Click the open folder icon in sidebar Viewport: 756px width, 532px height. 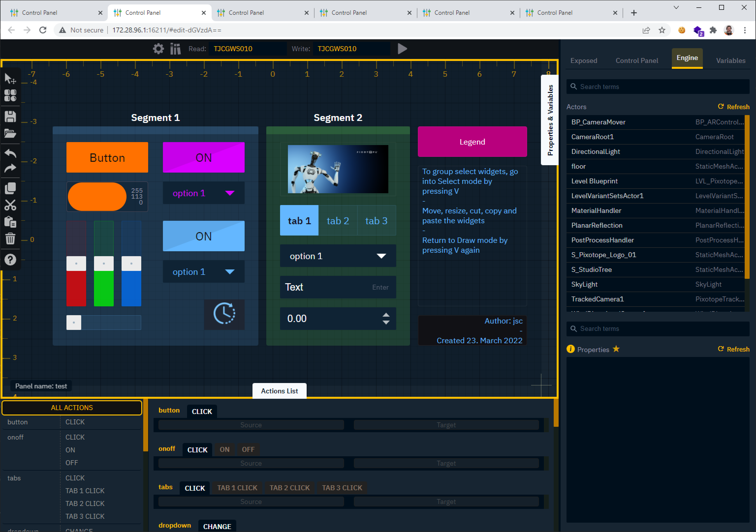point(10,133)
